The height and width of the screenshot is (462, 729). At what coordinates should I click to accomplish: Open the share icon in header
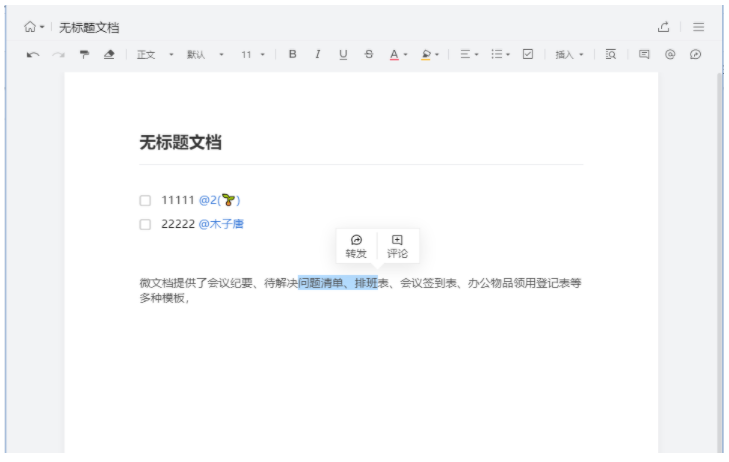pyautogui.click(x=663, y=27)
